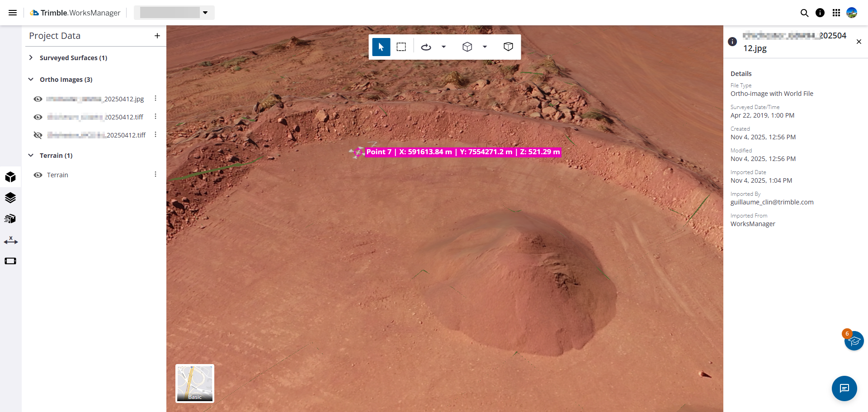This screenshot has width=868, height=412.
Task: Expand the Surveyed Surfaces group
Action: tap(31, 58)
